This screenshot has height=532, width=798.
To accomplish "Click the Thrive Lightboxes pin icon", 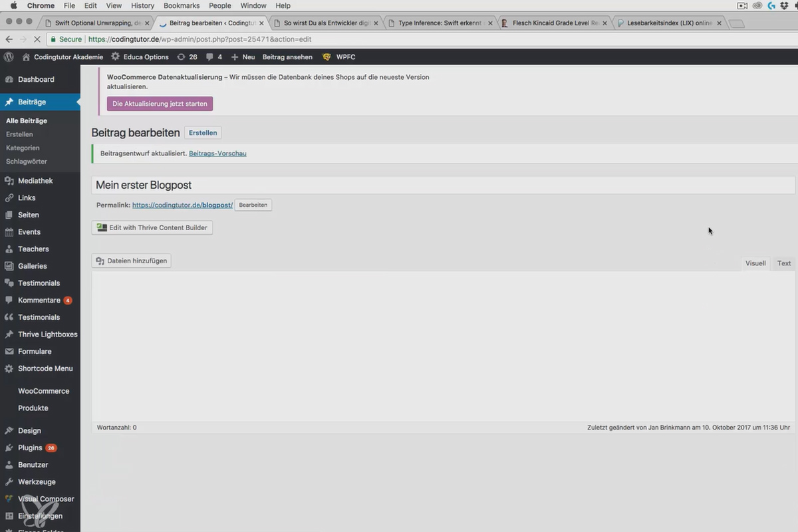I will [x=9, y=334].
